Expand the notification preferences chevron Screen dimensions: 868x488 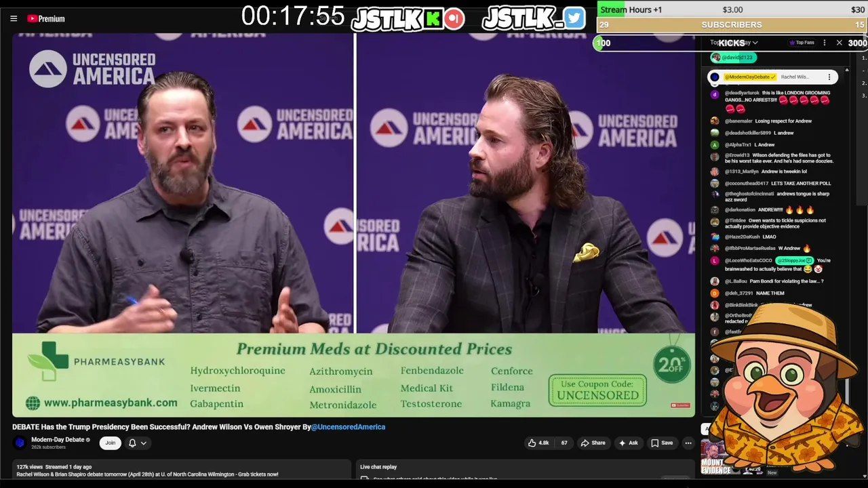(x=143, y=443)
